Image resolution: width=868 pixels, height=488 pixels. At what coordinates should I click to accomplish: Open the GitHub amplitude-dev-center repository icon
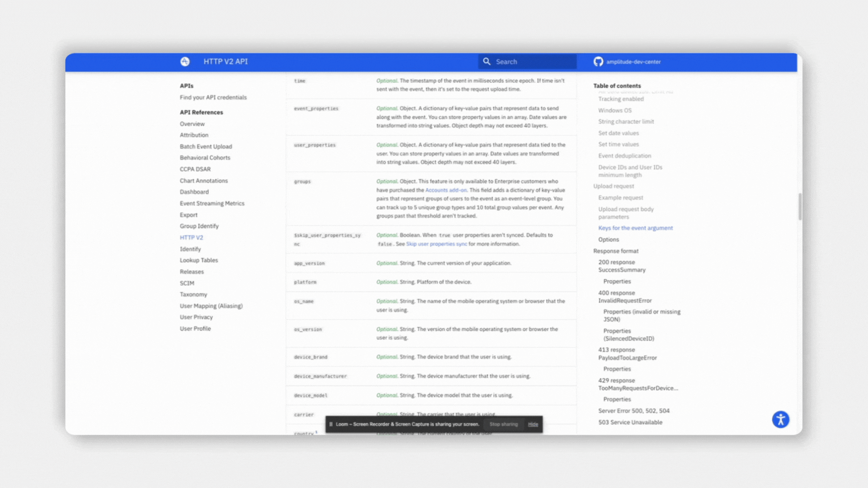[x=598, y=61]
